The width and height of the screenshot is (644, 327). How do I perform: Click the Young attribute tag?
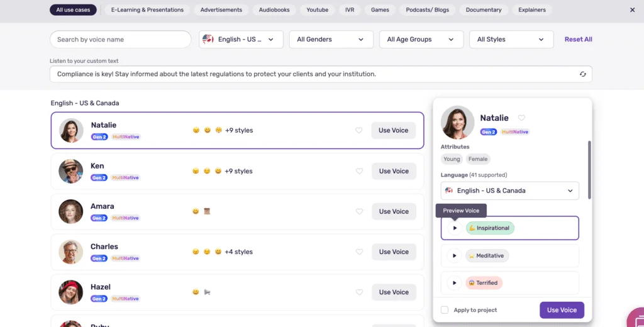coord(452,159)
